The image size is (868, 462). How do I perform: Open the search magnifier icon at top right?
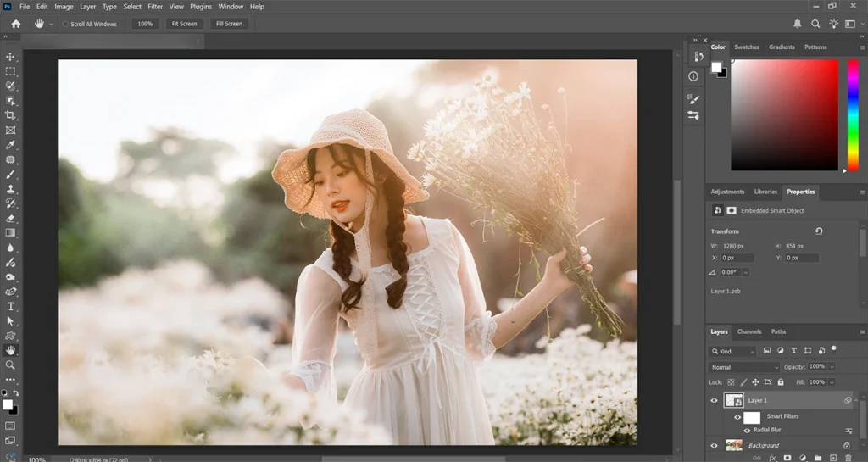point(816,24)
